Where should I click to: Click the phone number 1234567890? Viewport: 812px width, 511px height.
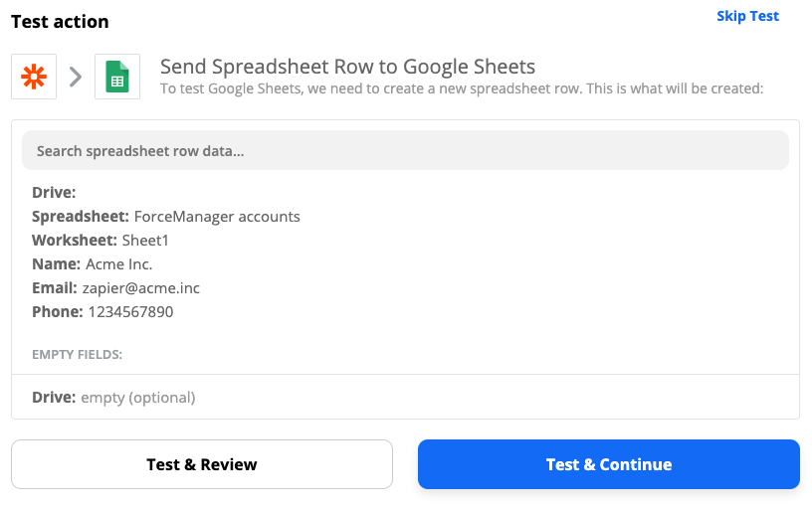point(130,311)
